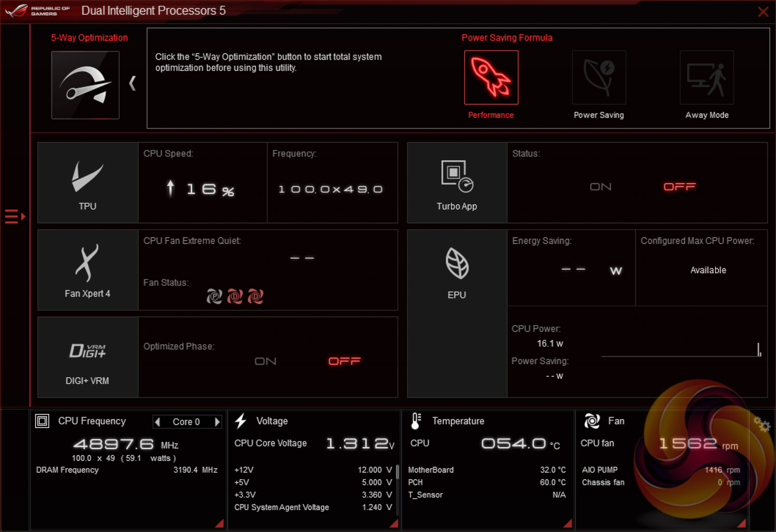Click the Temperature thermometer icon

(416, 421)
